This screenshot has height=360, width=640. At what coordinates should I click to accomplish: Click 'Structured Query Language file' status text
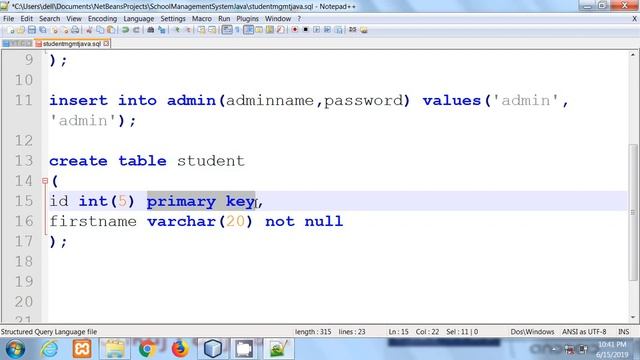pyautogui.click(x=49, y=332)
